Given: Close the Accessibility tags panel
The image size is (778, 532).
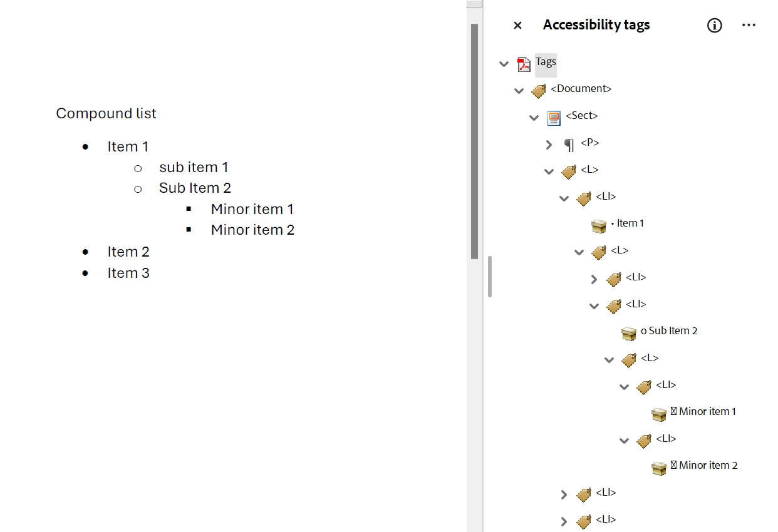Looking at the screenshot, I should [x=517, y=26].
